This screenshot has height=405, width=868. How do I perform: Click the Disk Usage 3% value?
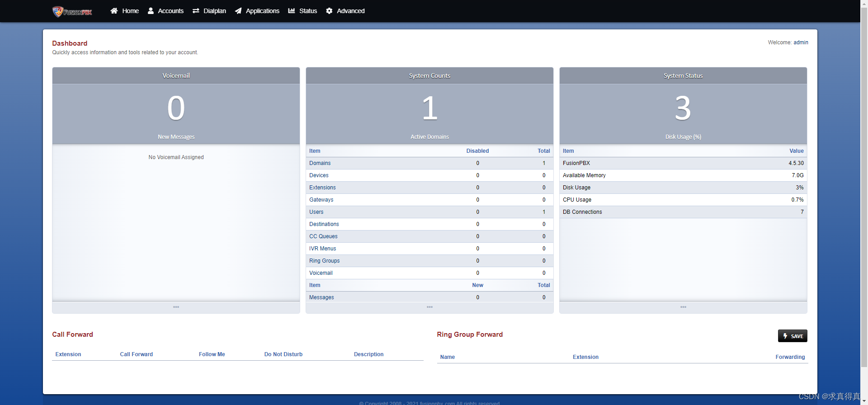(800, 188)
